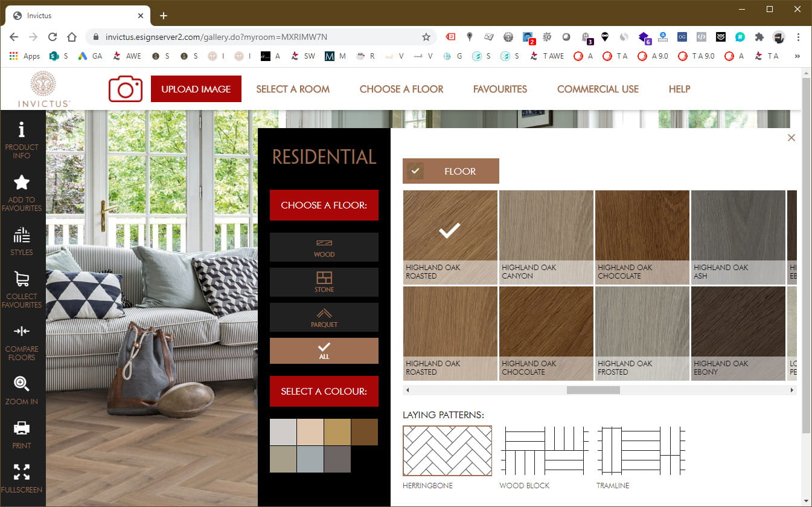Click the Print icon in sidebar
The height and width of the screenshot is (507, 812).
pos(22,434)
